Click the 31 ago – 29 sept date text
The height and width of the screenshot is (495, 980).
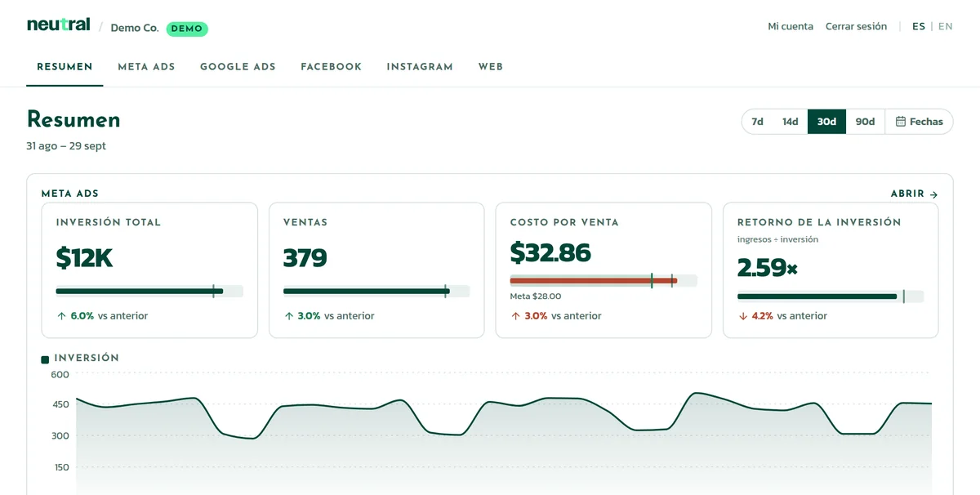(66, 146)
